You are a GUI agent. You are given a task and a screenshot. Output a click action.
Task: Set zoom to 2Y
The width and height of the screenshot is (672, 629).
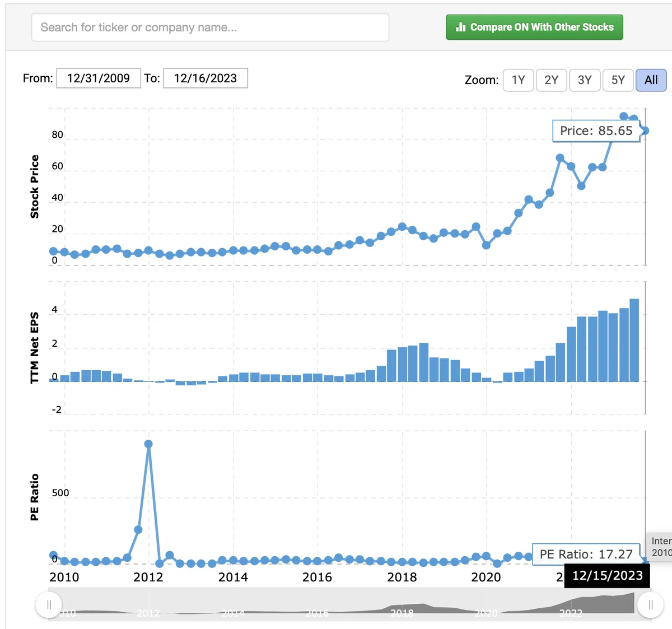[x=552, y=80]
